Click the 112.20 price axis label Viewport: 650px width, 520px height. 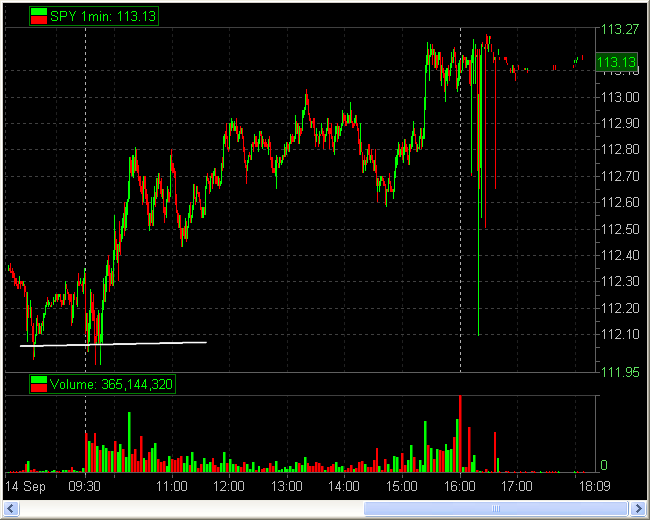click(620, 308)
